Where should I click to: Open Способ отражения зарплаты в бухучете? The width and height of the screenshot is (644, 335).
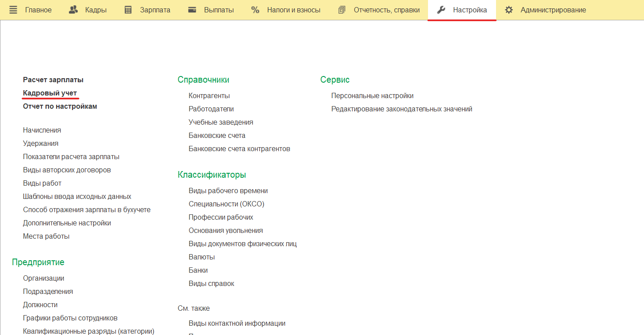87,210
